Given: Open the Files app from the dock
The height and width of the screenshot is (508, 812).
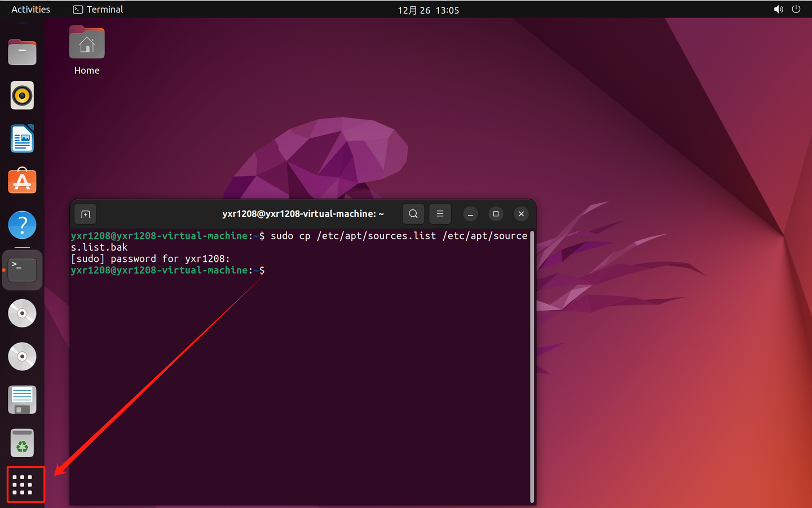Looking at the screenshot, I should (x=22, y=52).
